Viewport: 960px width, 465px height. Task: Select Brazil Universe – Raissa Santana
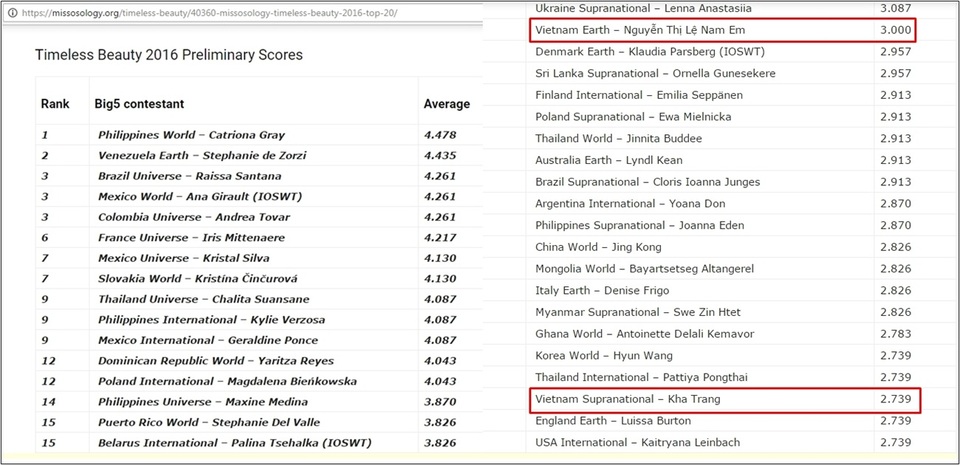[x=190, y=176]
